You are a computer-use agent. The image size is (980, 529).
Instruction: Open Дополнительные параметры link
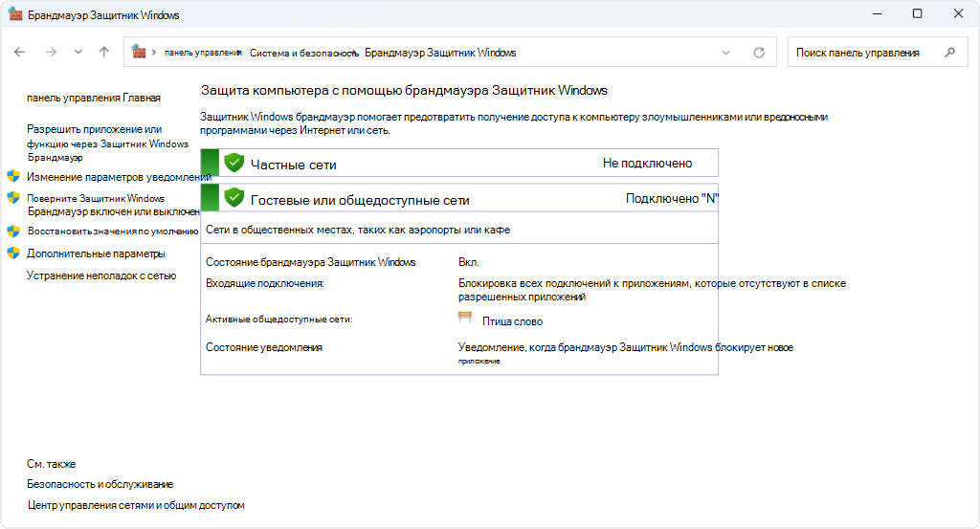pos(96,253)
